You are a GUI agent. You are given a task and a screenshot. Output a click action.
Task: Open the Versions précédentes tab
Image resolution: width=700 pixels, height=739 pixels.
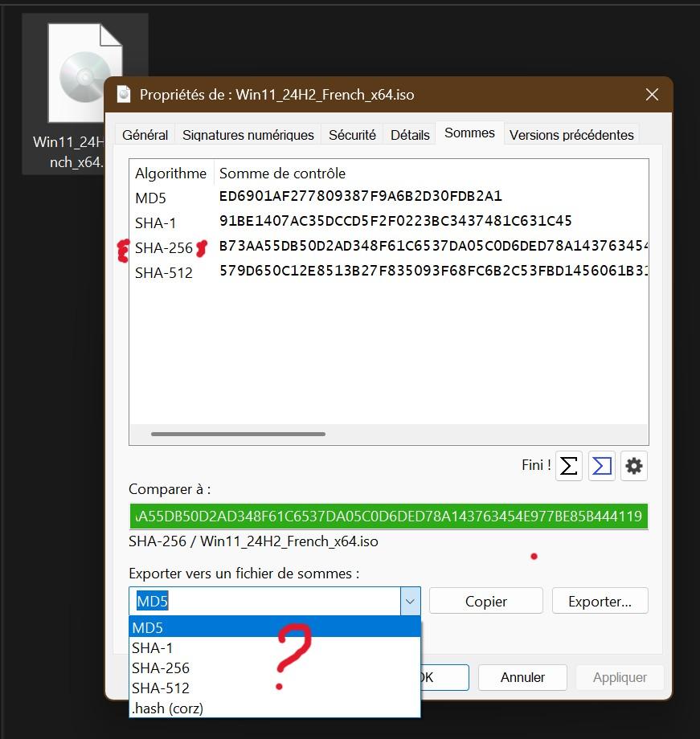click(x=571, y=135)
